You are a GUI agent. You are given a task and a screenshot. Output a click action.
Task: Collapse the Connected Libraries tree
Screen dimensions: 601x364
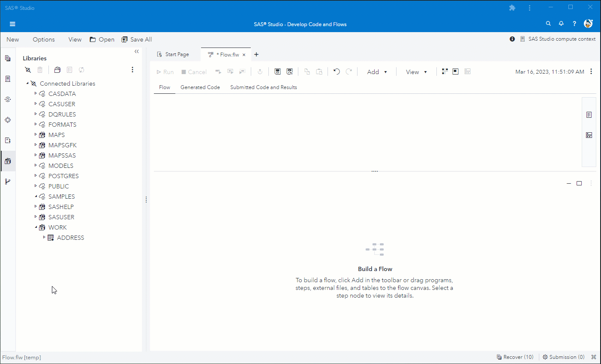tap(27, 83)
